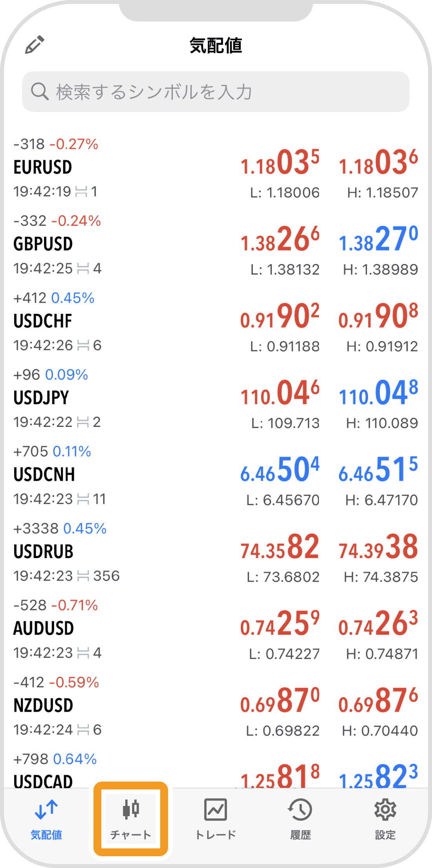Viewport: 432px width, 868px height.
Task: Tap the GBPUSD bid price 1.38266
Action: [x=280, y=240]
